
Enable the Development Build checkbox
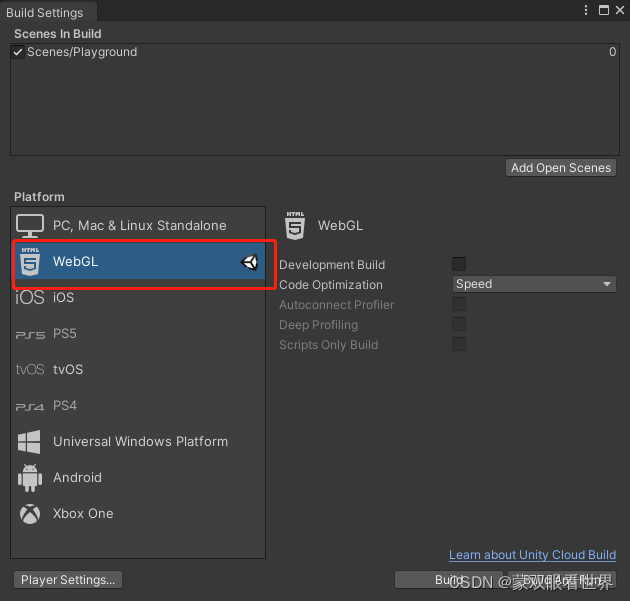tap(459, 264)
